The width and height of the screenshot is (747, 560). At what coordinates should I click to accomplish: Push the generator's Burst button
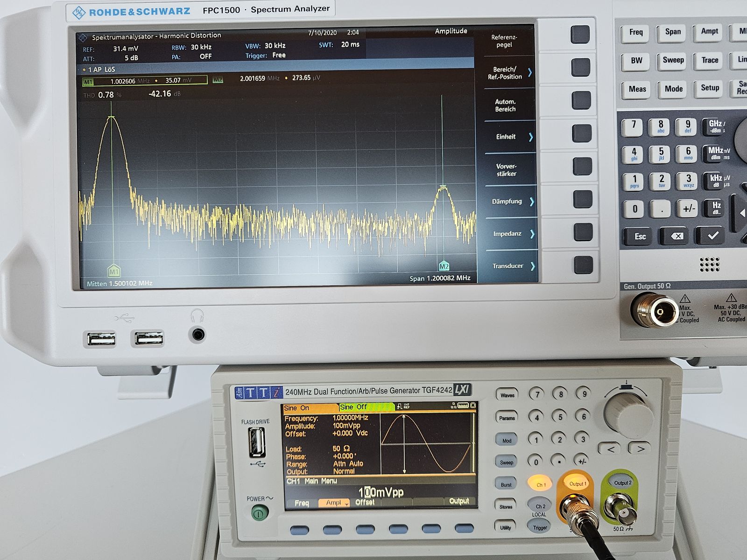coord(506,484)
